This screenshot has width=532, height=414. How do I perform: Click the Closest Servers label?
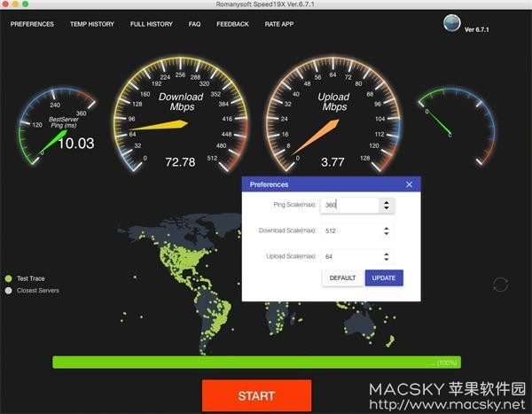[38, 291]
